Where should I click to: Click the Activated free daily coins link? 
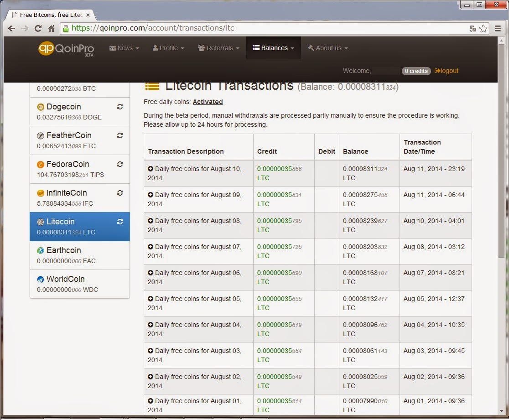208,102
